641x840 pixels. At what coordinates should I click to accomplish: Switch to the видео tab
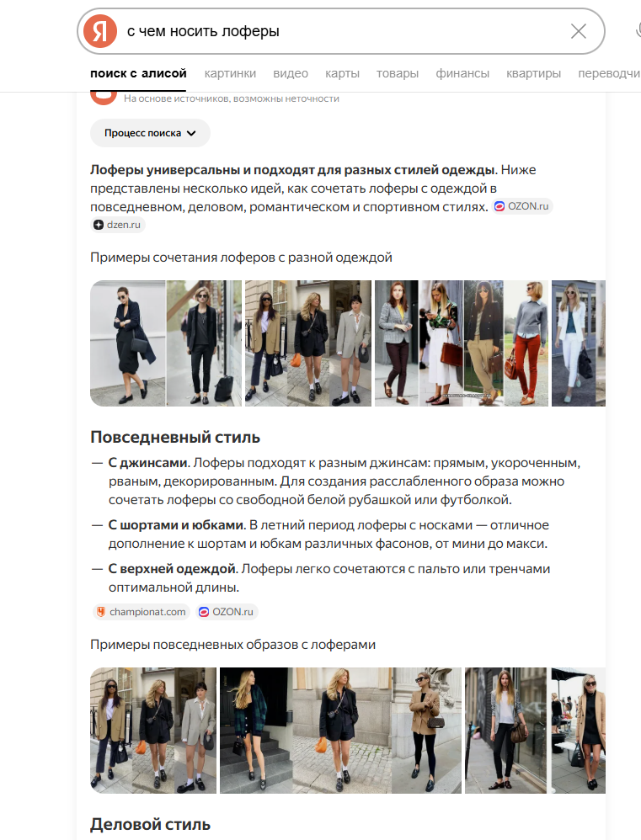[291, 73]
